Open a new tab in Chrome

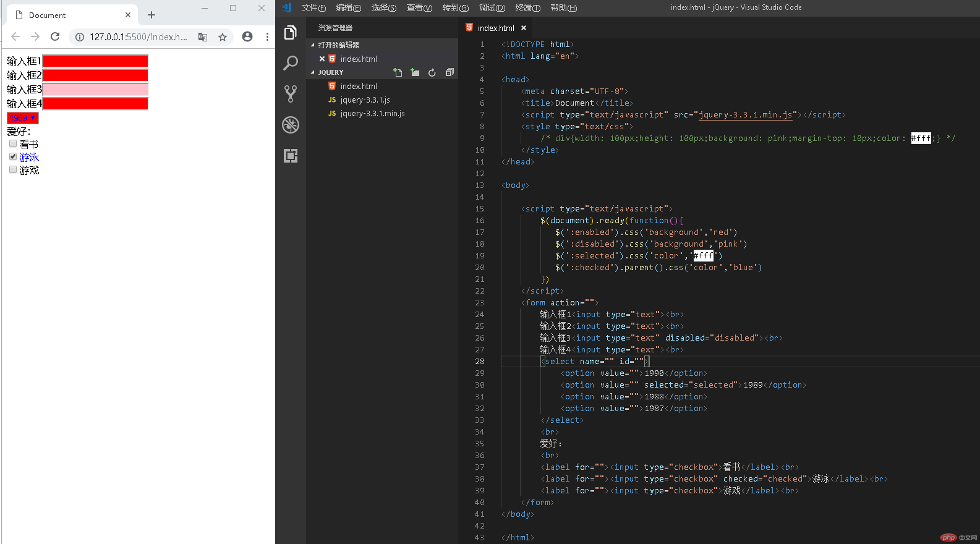click(151, 15)
